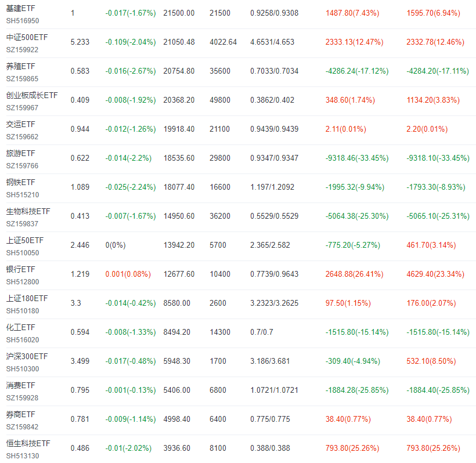
Task: Click the code SH516020
Action: (23, 340)
